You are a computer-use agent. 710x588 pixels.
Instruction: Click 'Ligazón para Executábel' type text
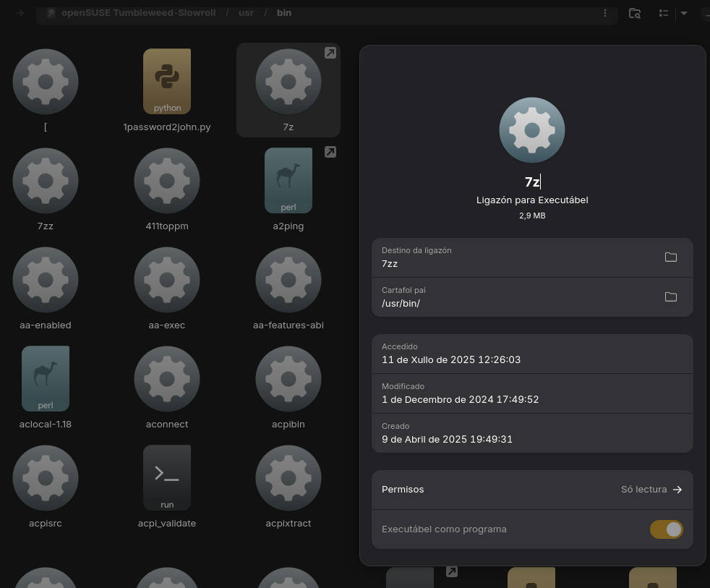click(532, 200)
